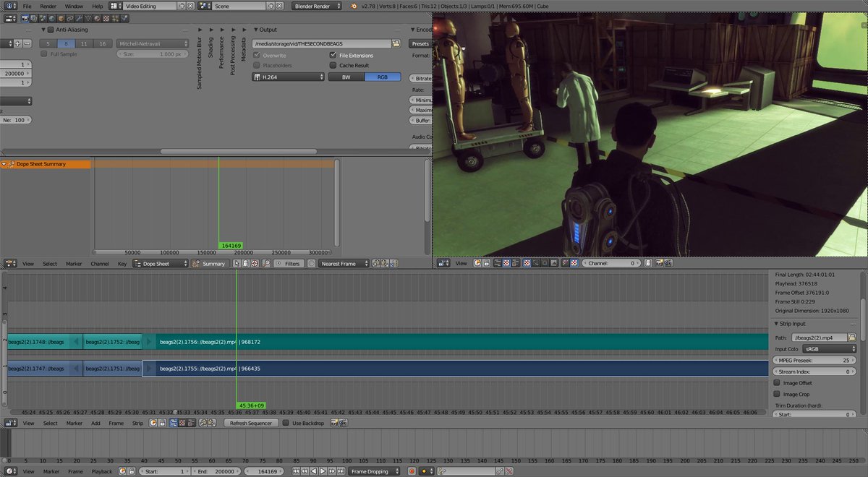Select the BW color mode button
The image size is (868, 477).
pyautogui.click(x=346, y=77)
